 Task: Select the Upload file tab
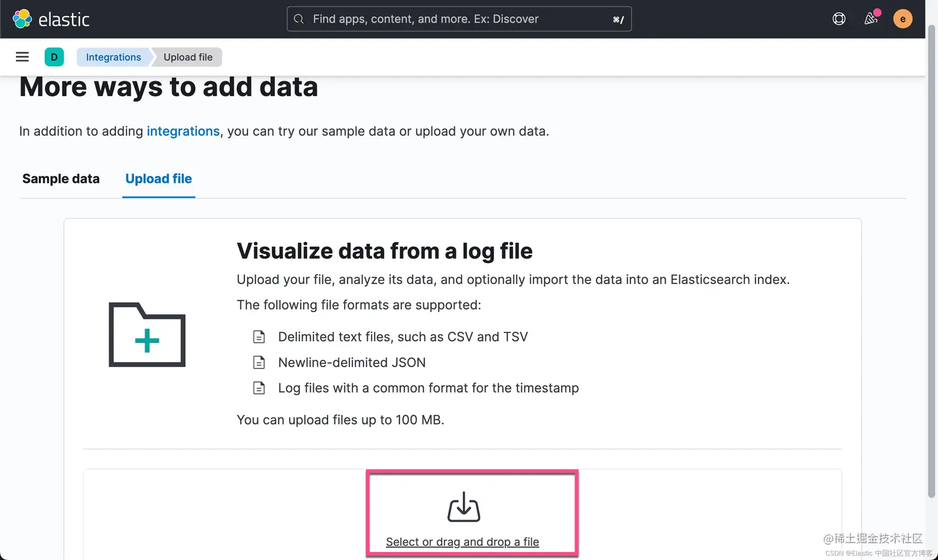(x=159, y=179)
